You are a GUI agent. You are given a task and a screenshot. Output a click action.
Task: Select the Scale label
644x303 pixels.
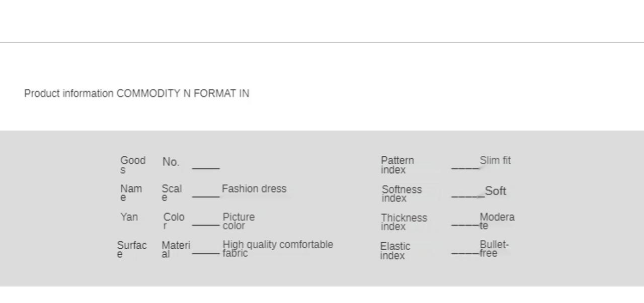coord(171,192)
